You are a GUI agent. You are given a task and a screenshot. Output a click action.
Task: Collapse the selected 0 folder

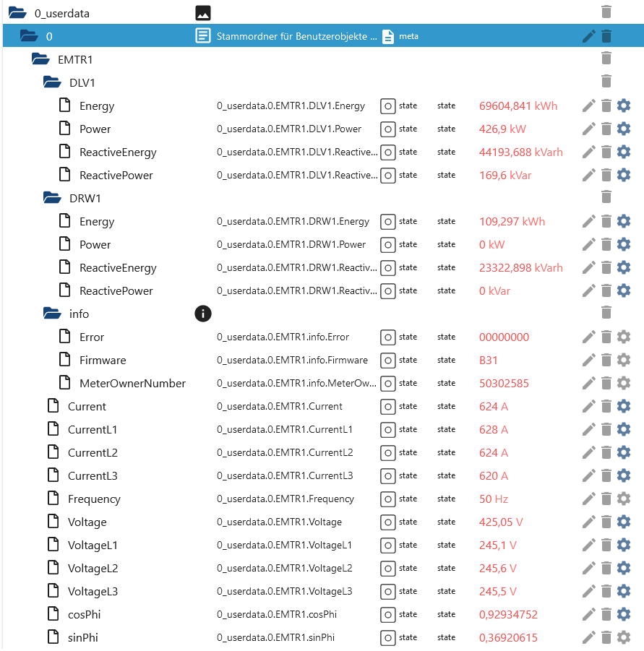(x=29, y=36)
